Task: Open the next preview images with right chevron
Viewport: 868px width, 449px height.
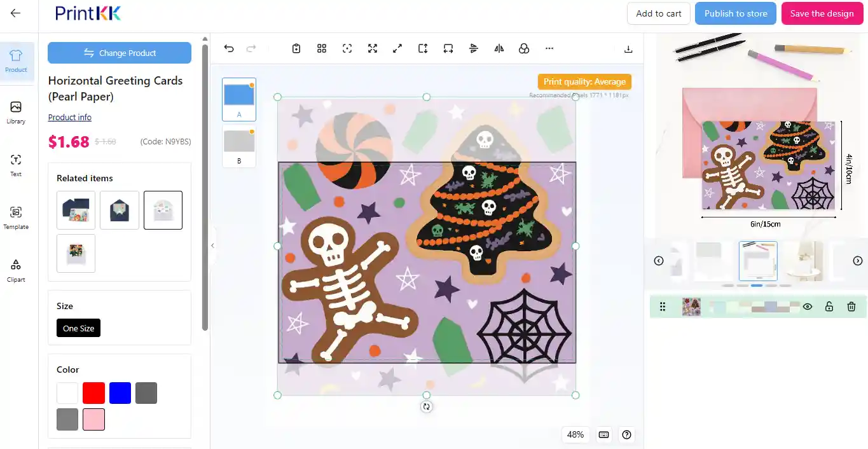Action: coord(857,260)
